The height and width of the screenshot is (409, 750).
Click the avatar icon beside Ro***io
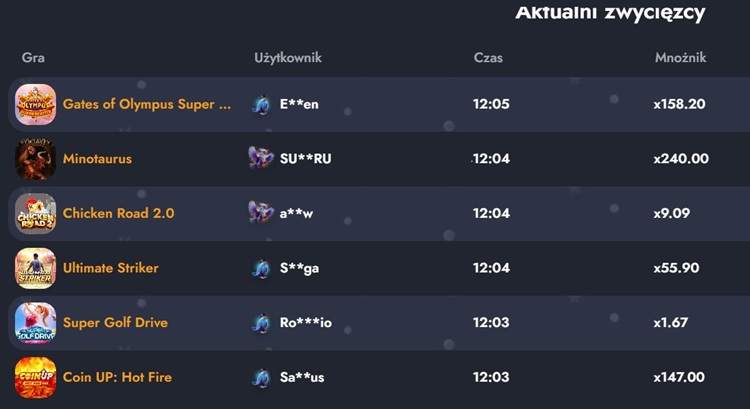click(x=261, y=323)
